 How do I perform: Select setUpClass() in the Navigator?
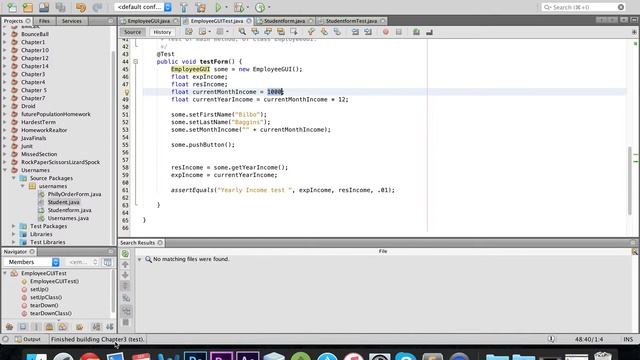point(46,297)
